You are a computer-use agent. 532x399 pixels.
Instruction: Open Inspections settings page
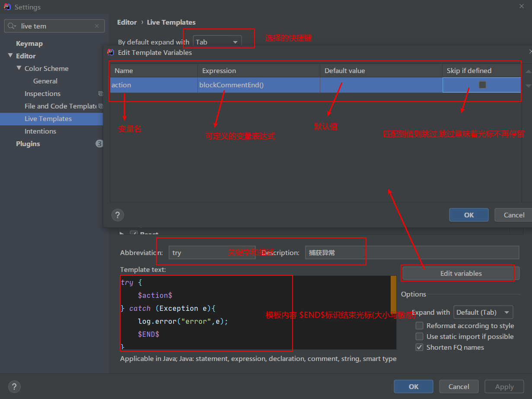click(42, 93)
